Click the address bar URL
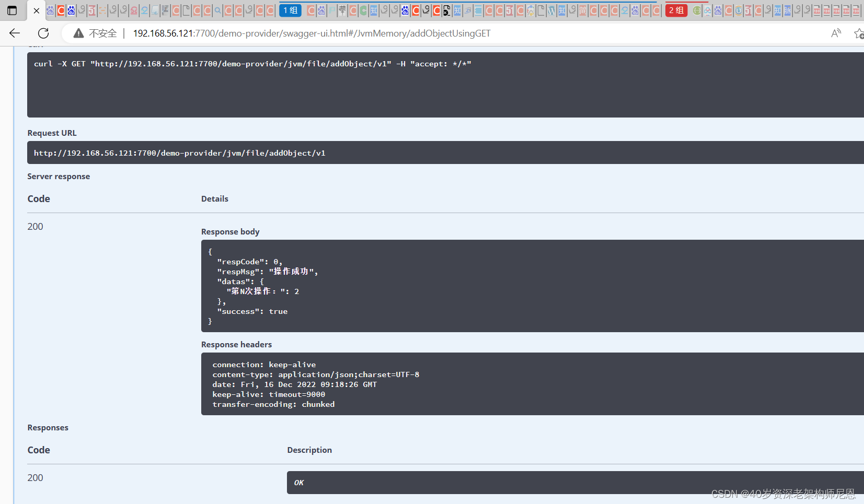Image resolution: width=864 pixels, height=504 pixels. (x=312, y=33)
